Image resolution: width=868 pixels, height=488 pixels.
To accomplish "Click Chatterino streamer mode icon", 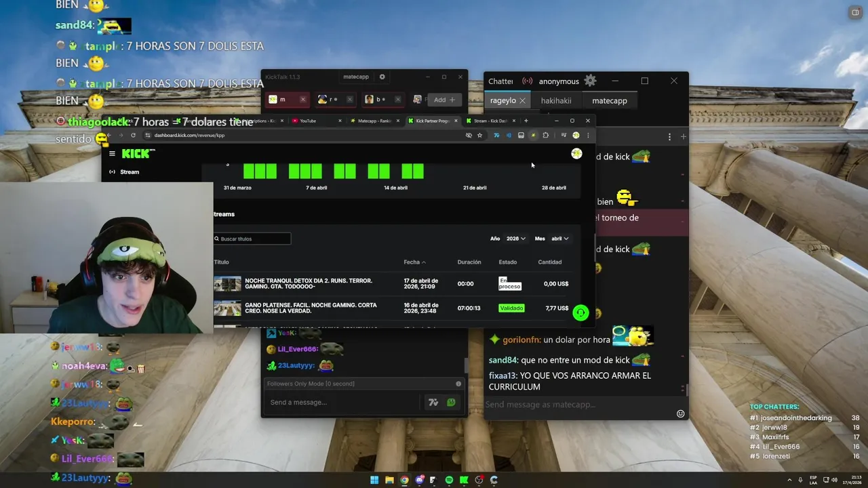I will [x=527, y=81].
